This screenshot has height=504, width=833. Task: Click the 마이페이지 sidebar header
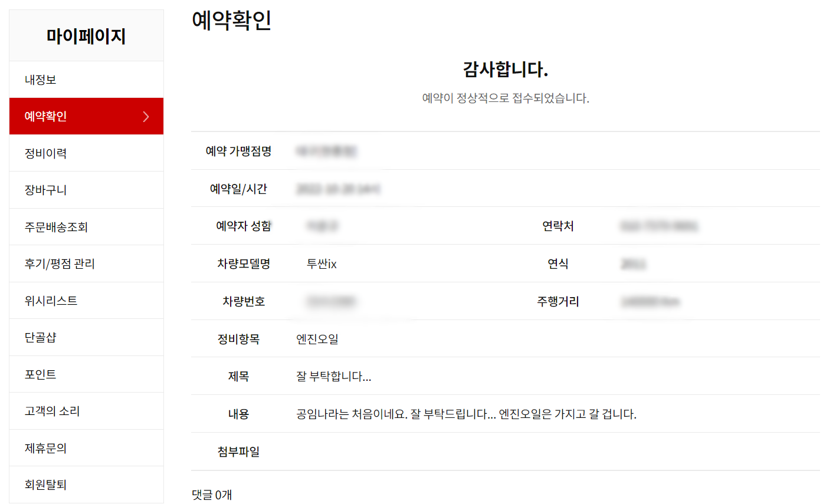pyautogui.click(x=86, y=36)
